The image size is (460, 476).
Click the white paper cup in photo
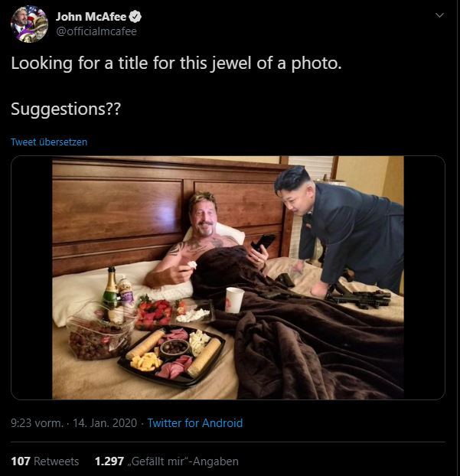(x=234, y=300)
